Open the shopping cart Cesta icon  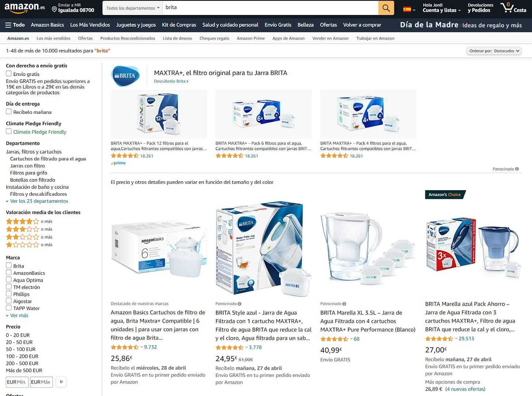pyautogui.click(x=513, y=8)
